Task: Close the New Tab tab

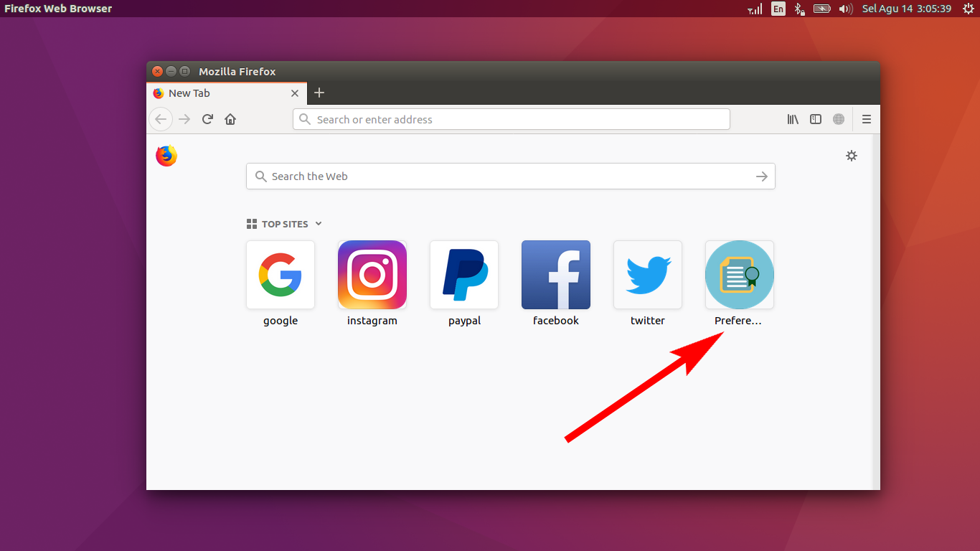Action: 295,93
